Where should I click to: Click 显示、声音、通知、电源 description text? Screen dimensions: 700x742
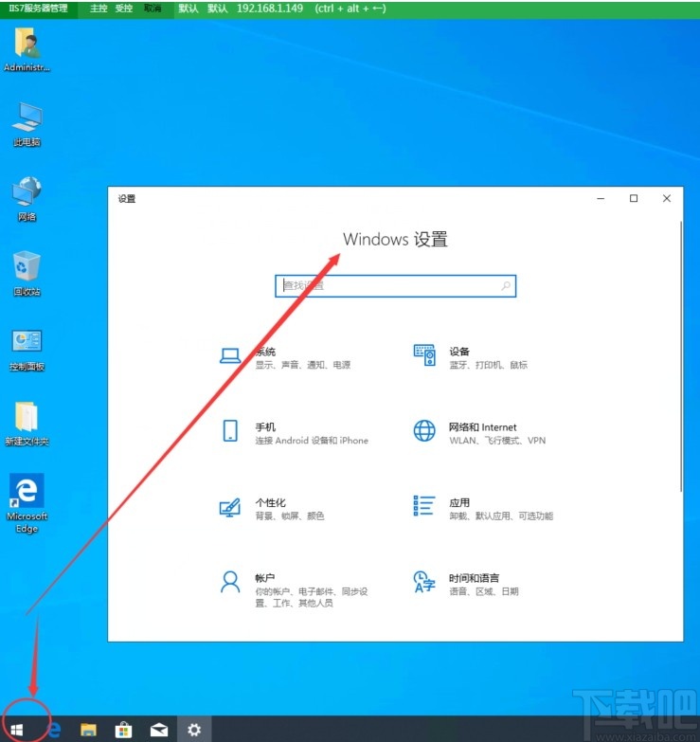coord(303,365)
